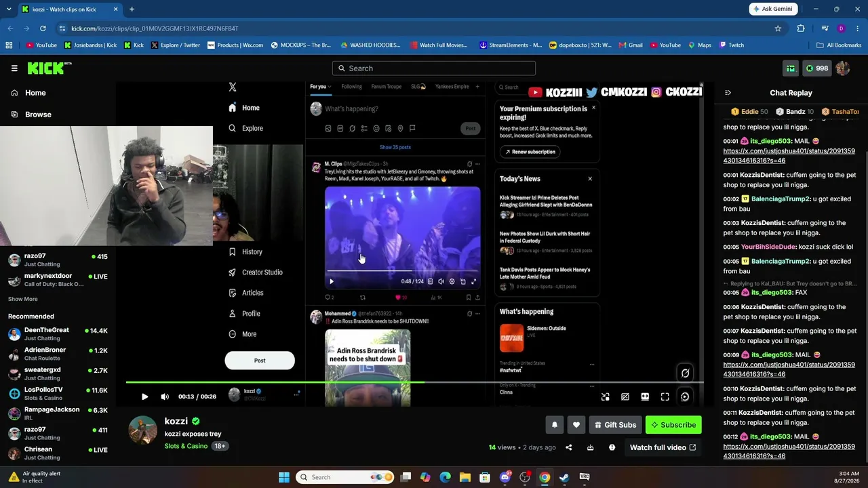Screen dimensions: 868x488
Task: Open Browse in Kick sidebar
Action: point(38,115)
